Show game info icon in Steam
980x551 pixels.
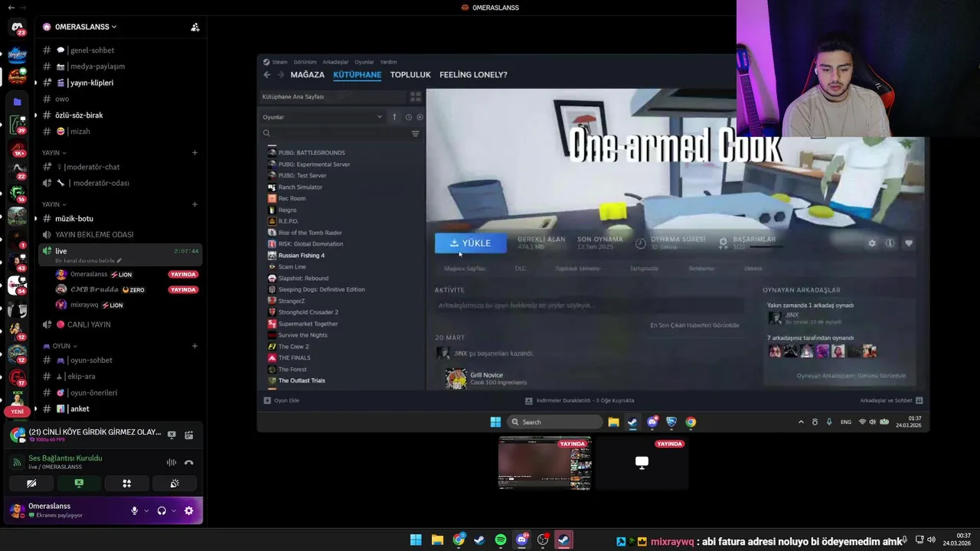890,243
